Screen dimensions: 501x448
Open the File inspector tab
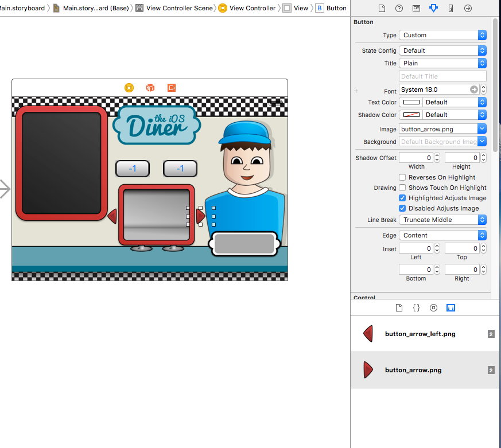(x=382, y=8)
